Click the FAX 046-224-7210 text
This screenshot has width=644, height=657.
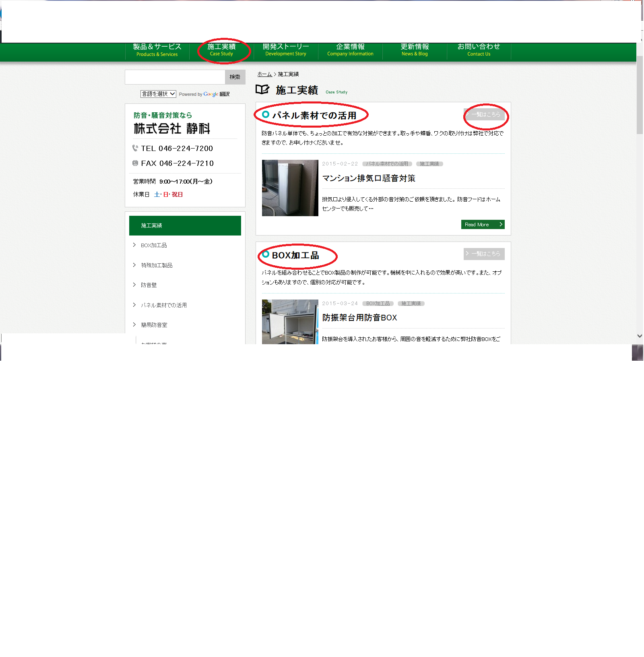[x=178, y=163]
